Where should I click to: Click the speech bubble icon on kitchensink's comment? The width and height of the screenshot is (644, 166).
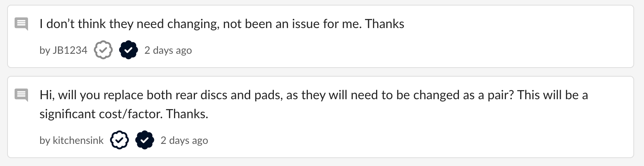tap(21, 95)
